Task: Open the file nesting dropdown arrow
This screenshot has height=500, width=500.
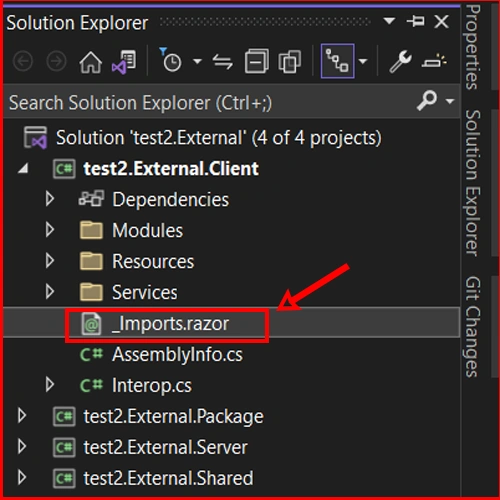Action: point(363,61)
